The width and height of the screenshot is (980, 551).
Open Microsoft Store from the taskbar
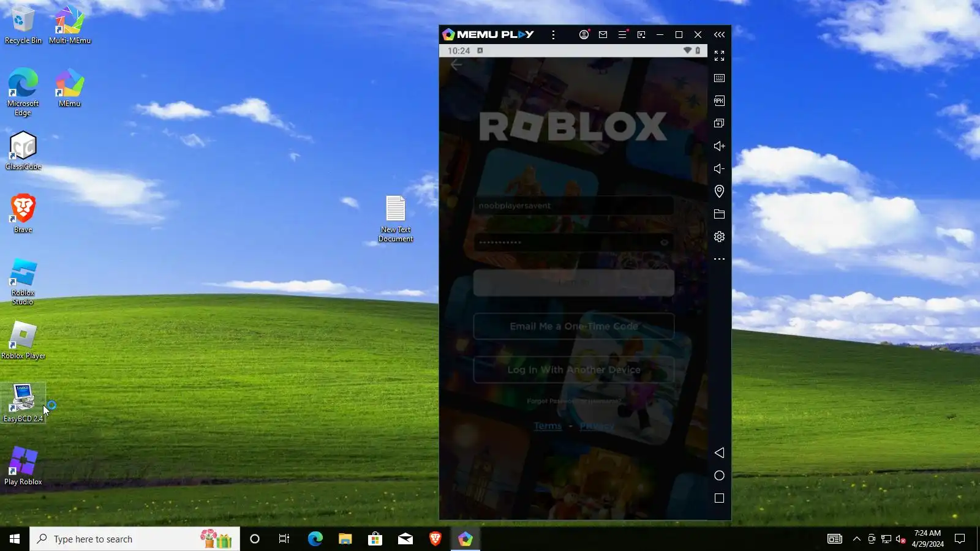click(375, 539)
